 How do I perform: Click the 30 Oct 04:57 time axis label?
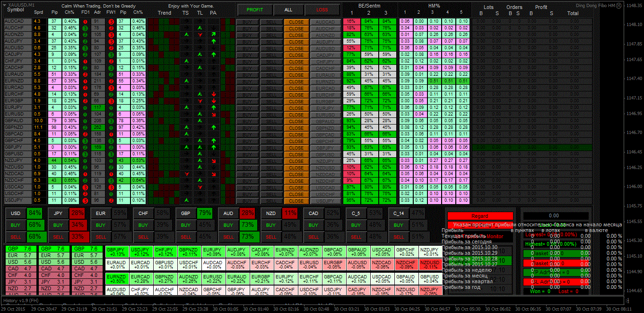(x=438, y=309)
